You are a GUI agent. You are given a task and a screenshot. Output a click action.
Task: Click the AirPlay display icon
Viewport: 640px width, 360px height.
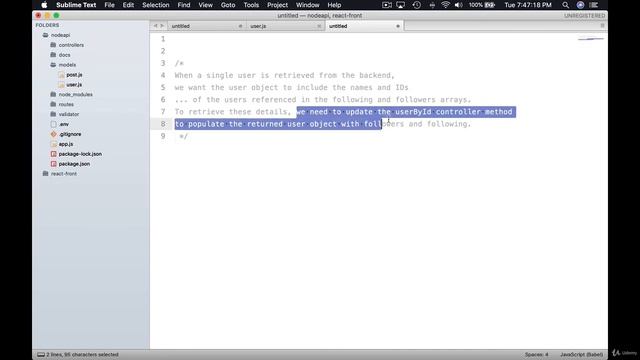point(401,5)
